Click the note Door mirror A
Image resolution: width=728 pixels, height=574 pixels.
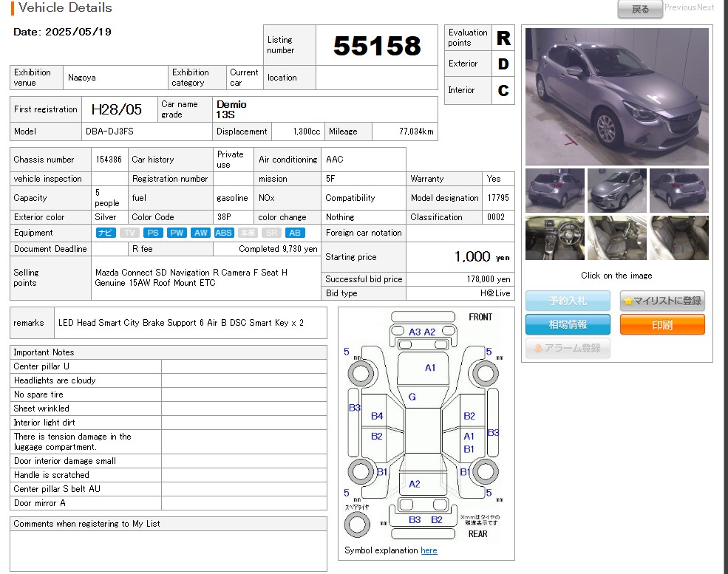[x=39, y=503]
